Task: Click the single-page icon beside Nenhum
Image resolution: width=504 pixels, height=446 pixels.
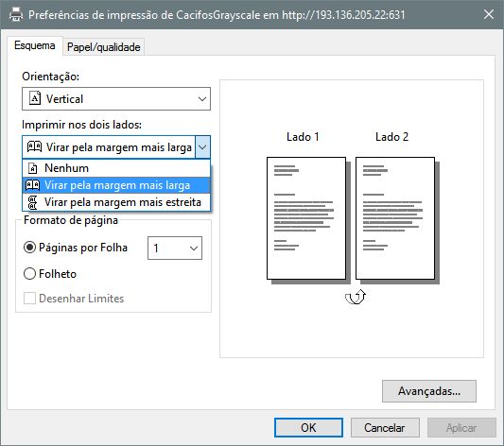Action: pyautogui.click(x=33, y=168)
